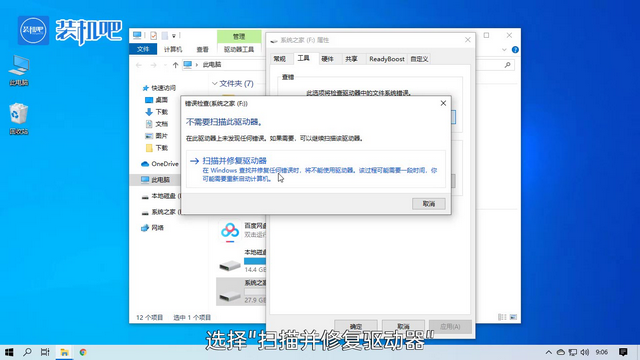Select OneDrive in the navigation pane
Screen dimensions: 640x360
click(x=160, y=164)
